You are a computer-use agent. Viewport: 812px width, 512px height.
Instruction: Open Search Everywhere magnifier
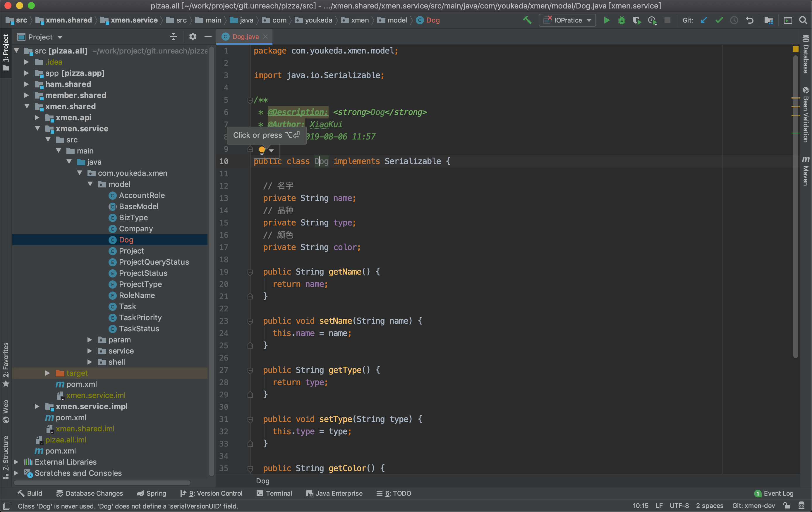click(803, 20)
